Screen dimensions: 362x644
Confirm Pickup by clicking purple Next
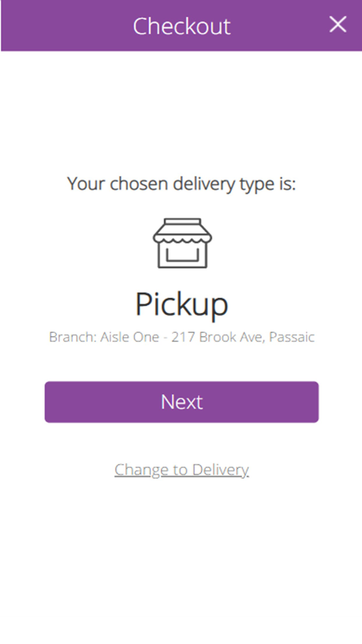[x=182, y=402]
